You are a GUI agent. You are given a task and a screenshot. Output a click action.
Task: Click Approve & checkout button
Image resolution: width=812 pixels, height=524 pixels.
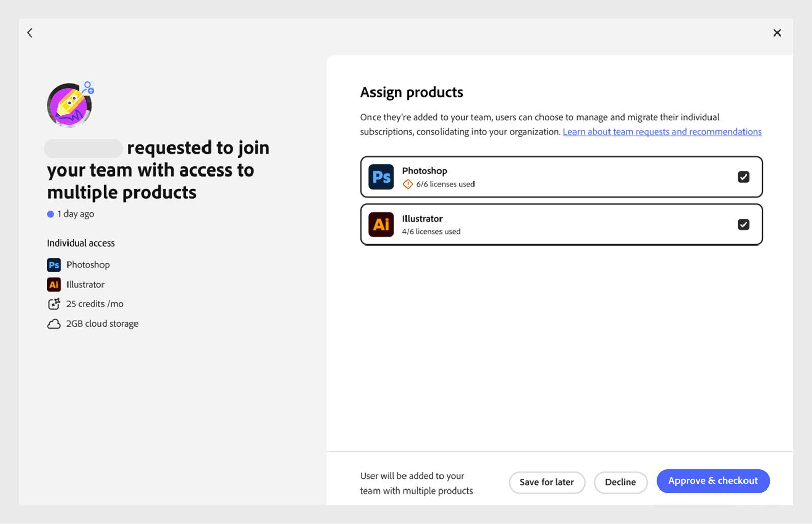713,481
